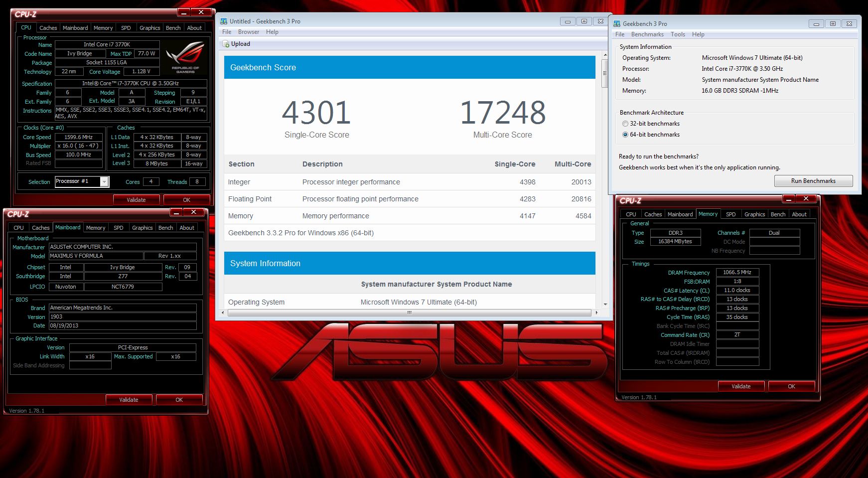This screenshot has height=478, width=868.
Task: Select 32-bit benchmarks radio button
Action: [x=625, y=124]
